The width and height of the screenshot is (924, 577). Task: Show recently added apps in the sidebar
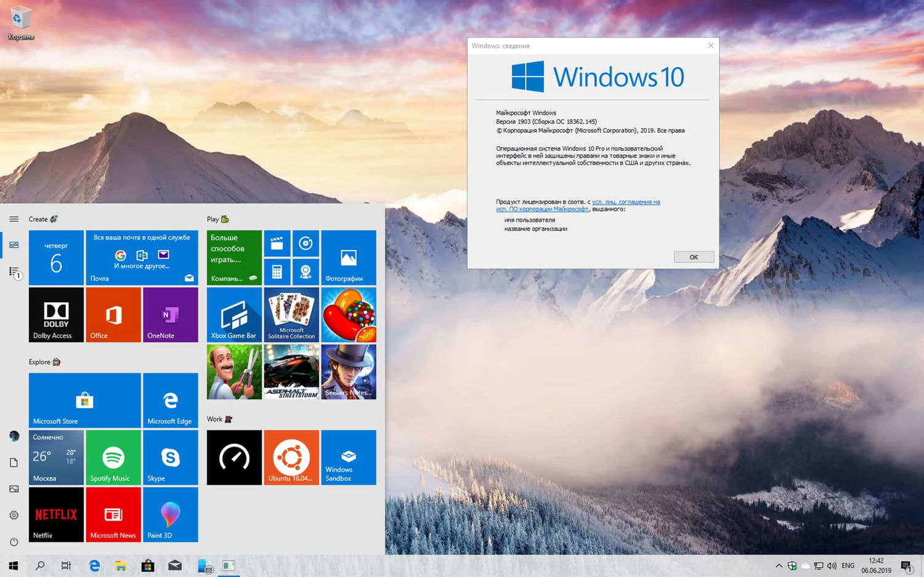[x=14, y=271]
